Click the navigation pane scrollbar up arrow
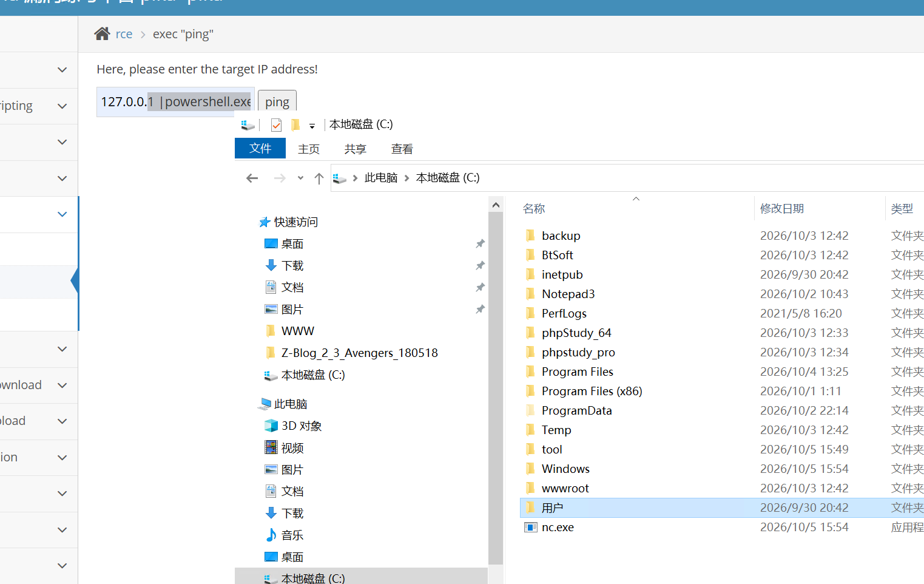 point(496,205)
